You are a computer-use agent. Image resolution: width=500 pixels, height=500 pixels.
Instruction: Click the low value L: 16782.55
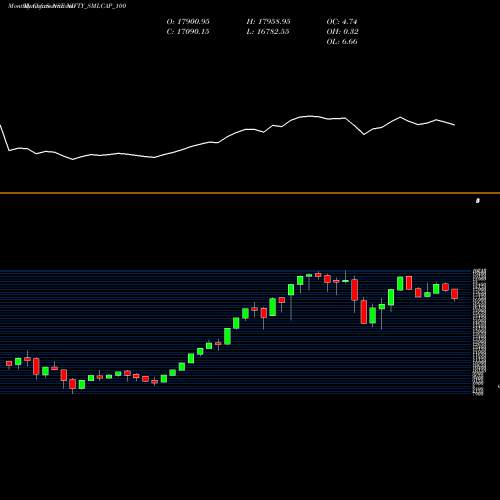(268, 32)
